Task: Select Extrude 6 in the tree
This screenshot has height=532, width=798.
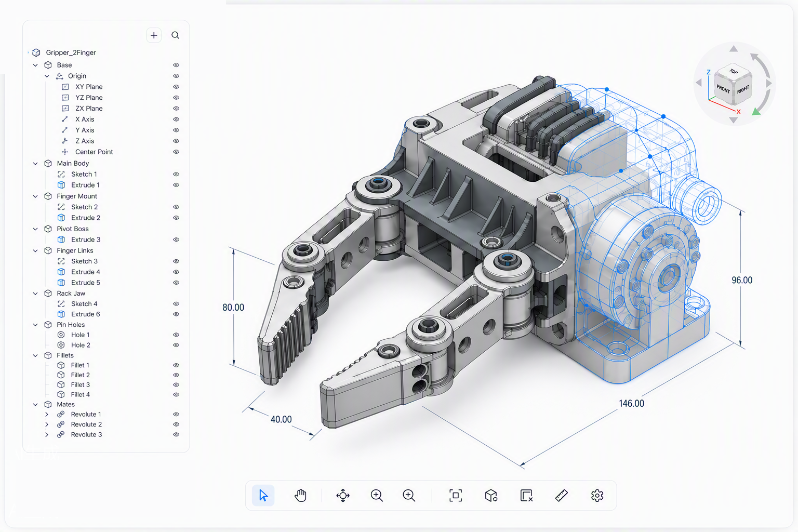Action: [86, 314]
